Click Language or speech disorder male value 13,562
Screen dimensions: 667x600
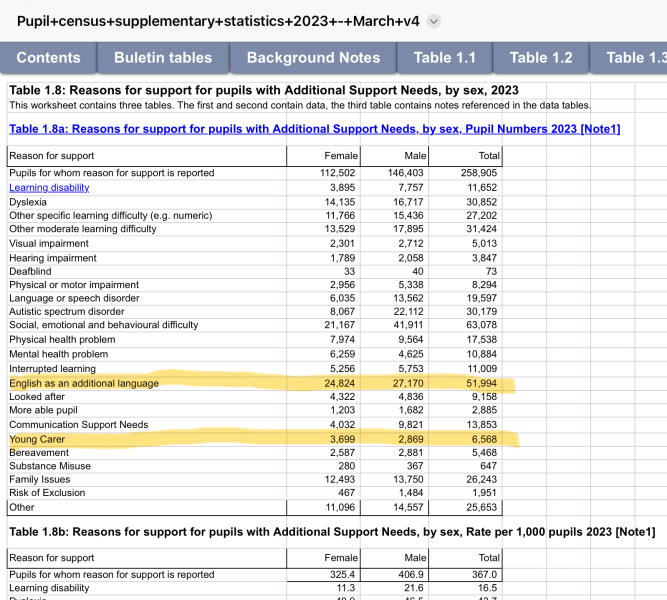click(408, 298)
